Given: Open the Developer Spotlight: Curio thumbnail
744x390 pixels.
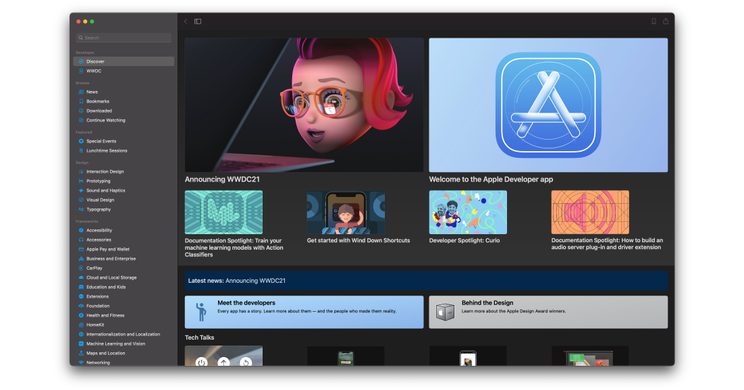Looking at the screenshot, I should (x=468, y=212).
